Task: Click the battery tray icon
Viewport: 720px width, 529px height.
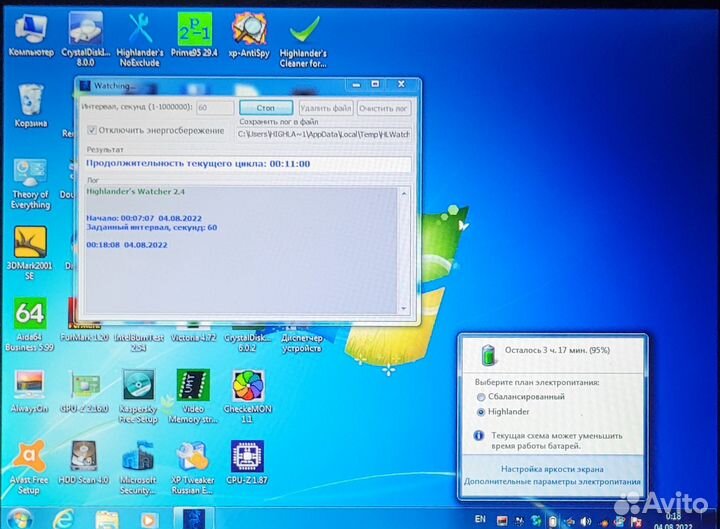Action: point(553,521)
